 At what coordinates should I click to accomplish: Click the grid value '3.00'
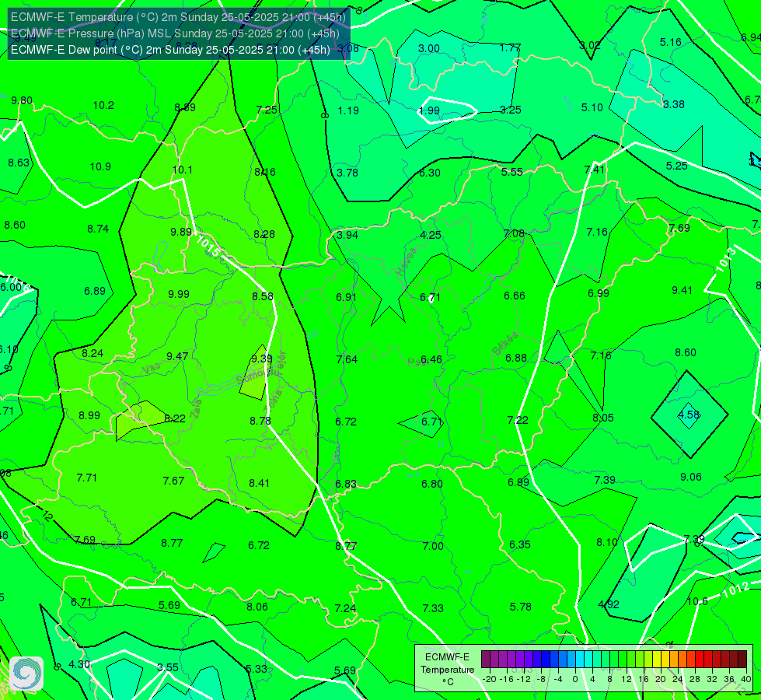[x=429, y=48]
